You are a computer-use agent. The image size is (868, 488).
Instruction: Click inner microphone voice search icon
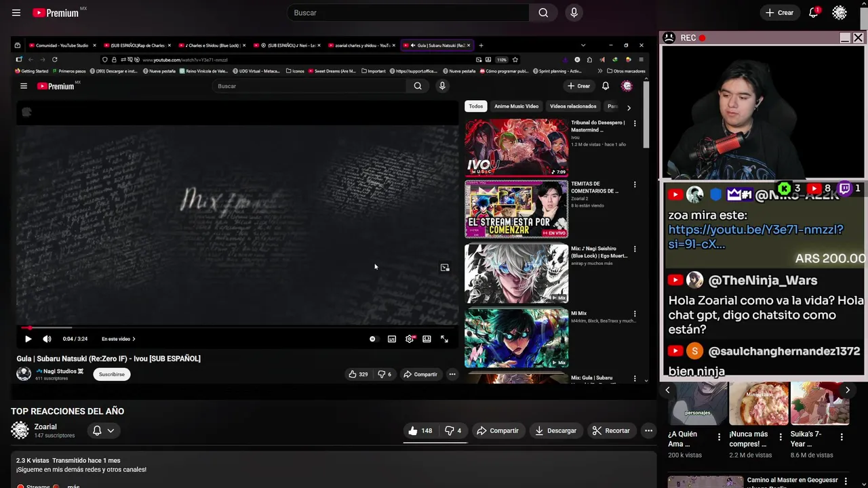tap(442, 86)
